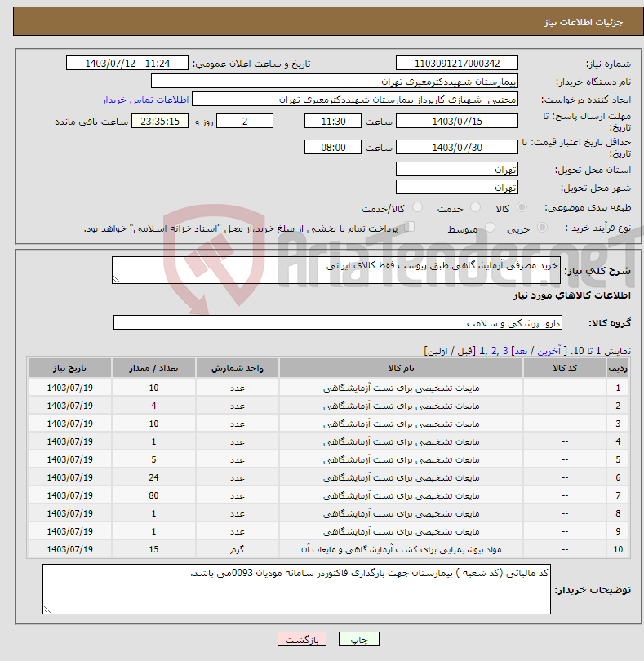Click the اطلاعات کالاهای مورد نیاز heading

pyautogui.click(x=572, y=295)
